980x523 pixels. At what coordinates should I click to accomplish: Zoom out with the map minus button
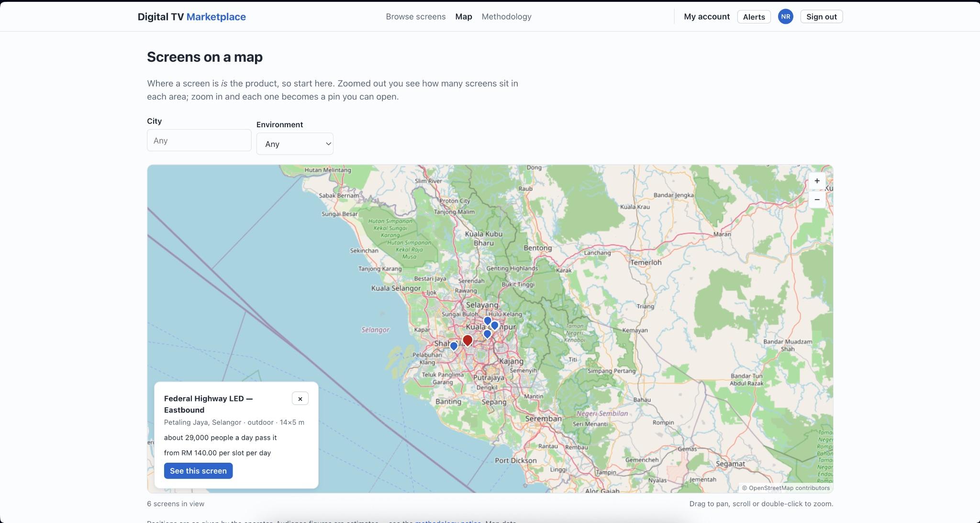click(x=817, y=200)
